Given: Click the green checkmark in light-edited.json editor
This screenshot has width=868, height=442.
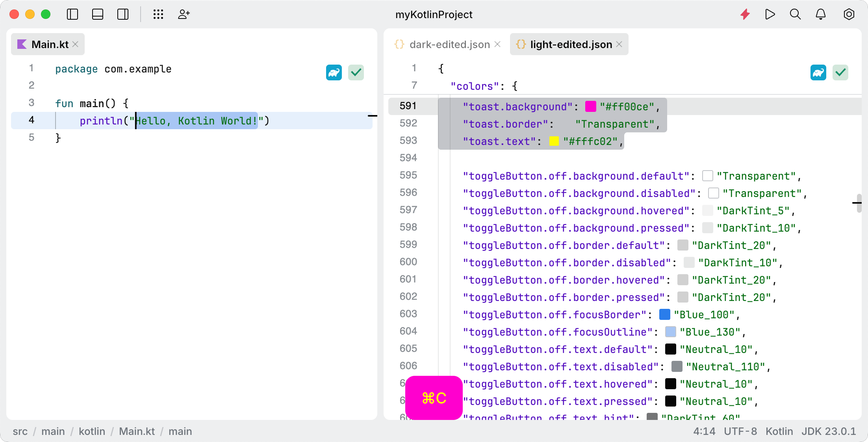Looking at the screenshot, I should pos(840,72).
